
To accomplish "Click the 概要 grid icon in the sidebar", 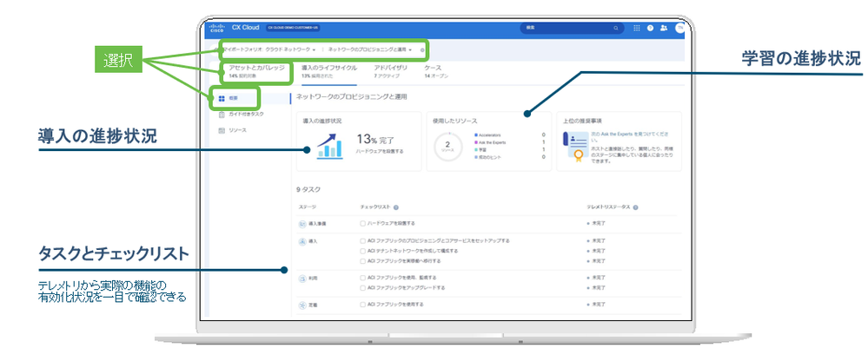I will pos(222,98).
